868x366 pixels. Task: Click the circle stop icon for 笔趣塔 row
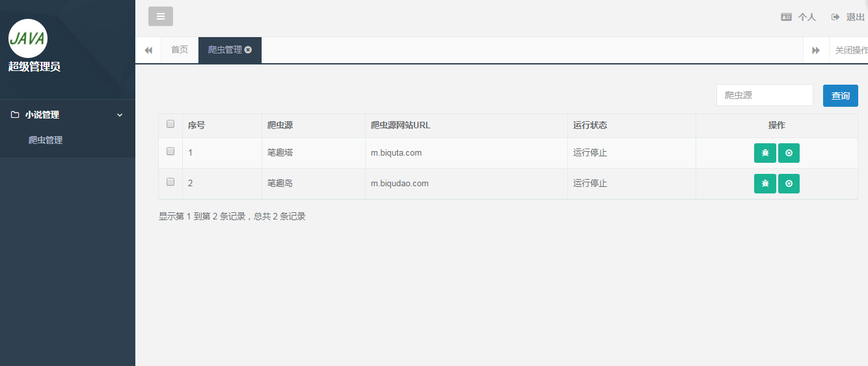pos(789,153)
